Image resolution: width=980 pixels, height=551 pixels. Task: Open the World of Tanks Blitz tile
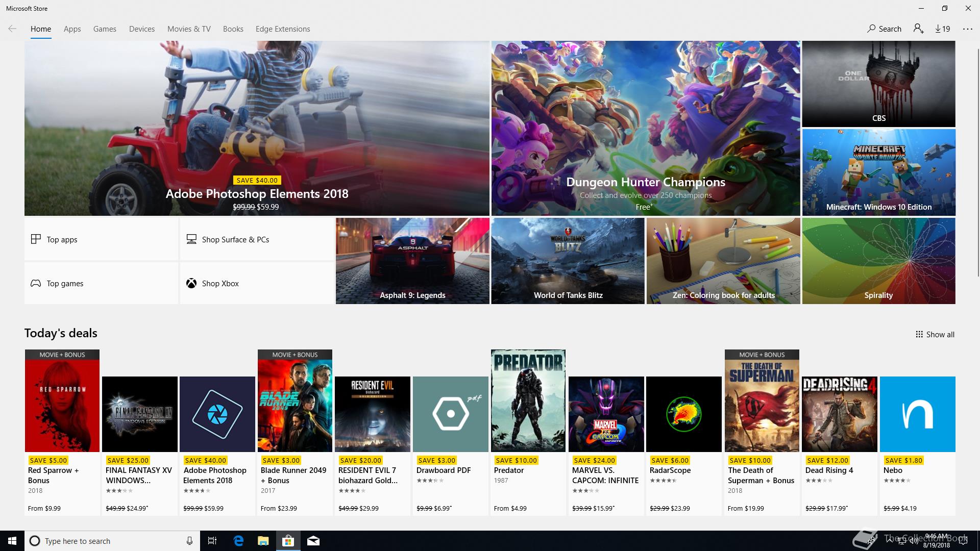point(568,261)
